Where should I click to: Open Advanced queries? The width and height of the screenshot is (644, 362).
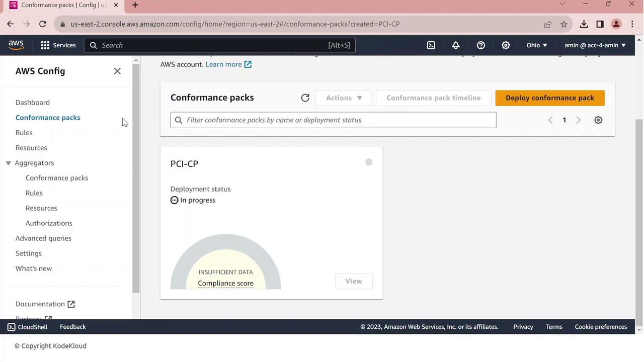pyautogui.click(x=43, y=238)
